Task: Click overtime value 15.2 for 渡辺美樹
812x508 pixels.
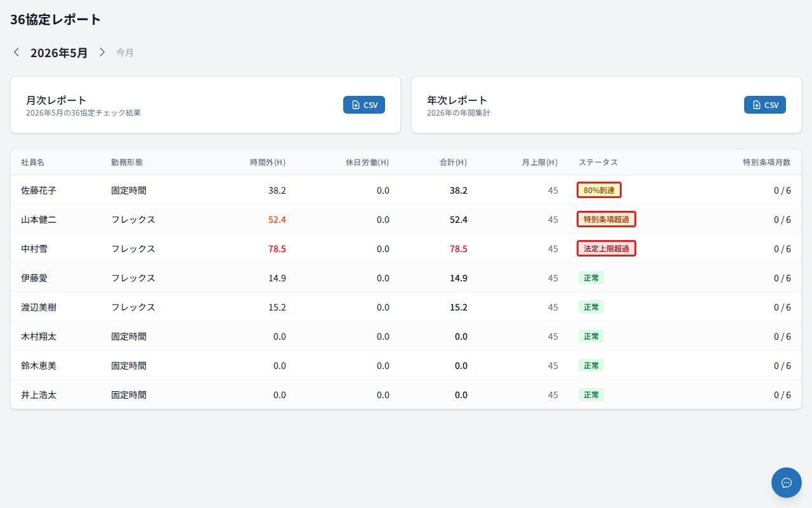Action: [x=277, y=307]
